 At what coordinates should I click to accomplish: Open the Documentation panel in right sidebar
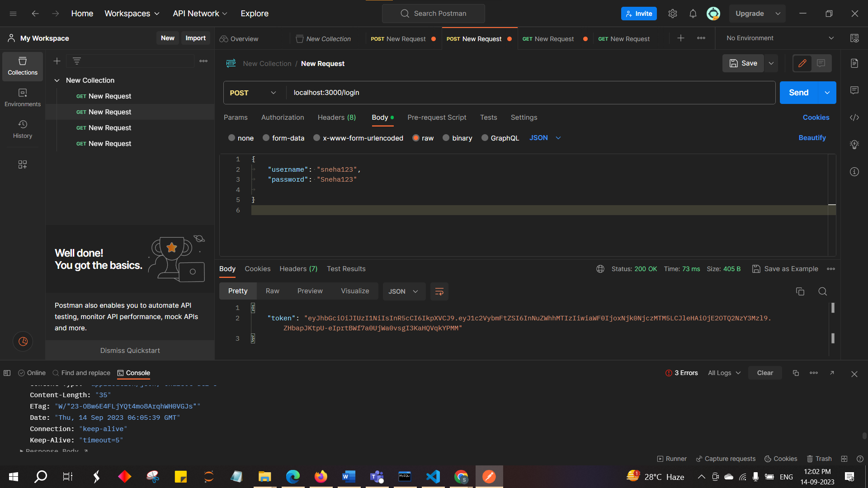[854, 63]
